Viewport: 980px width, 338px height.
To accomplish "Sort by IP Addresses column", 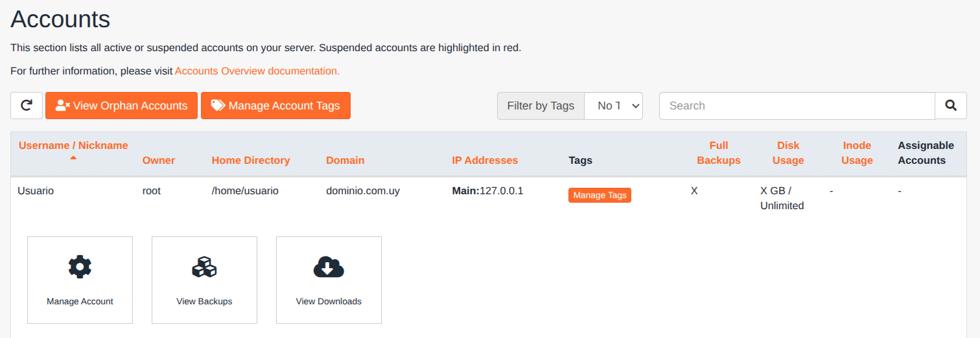I will 485,161.
